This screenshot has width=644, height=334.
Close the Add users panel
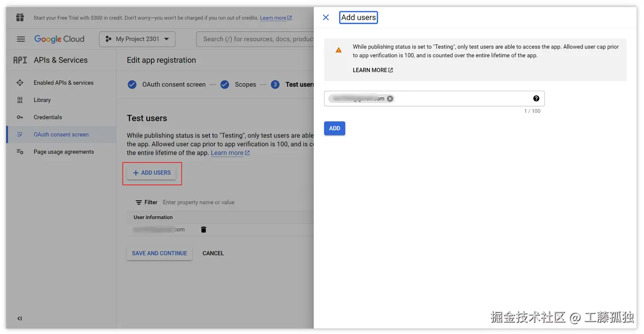point(326,17)
